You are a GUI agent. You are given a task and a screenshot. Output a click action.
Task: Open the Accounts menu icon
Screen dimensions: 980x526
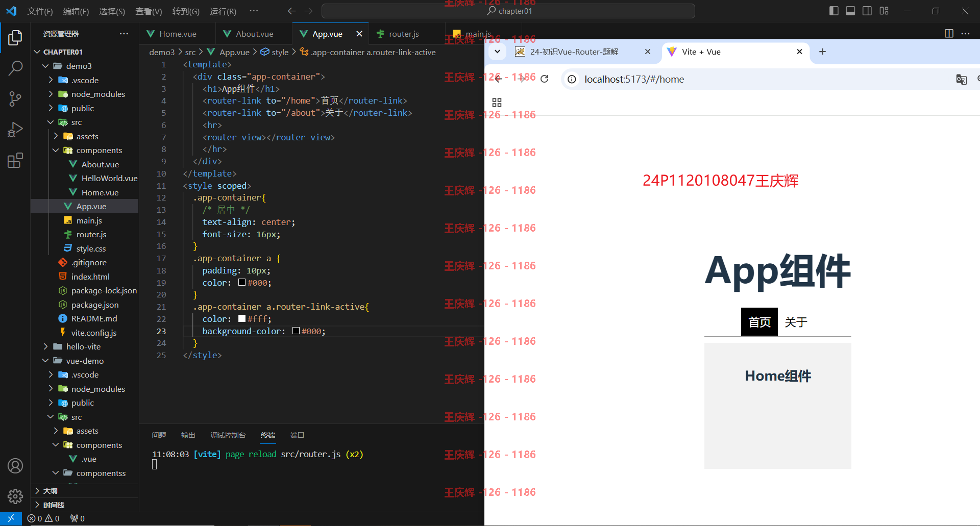coord(15,466)
